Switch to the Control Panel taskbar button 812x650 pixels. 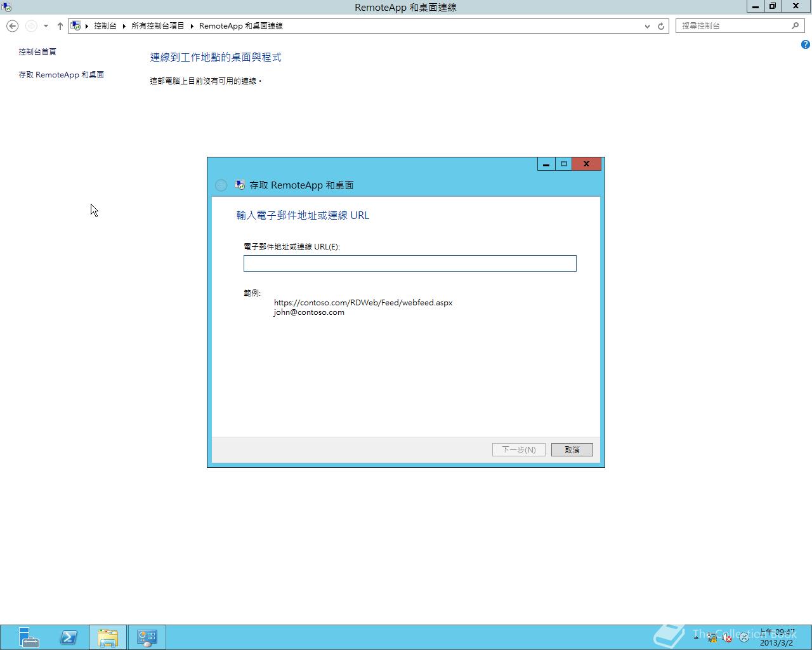tap(147, 637)
